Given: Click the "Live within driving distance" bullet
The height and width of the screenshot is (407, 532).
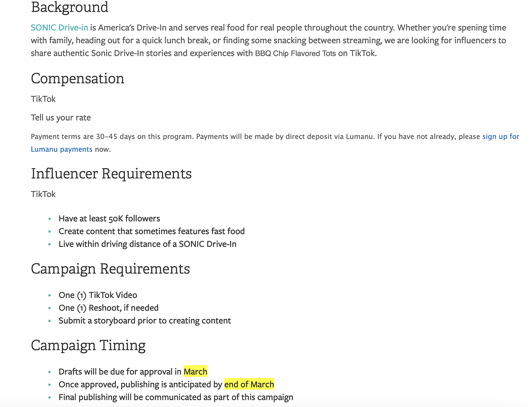Looking at the screenshot, I should tap(147, 244).
